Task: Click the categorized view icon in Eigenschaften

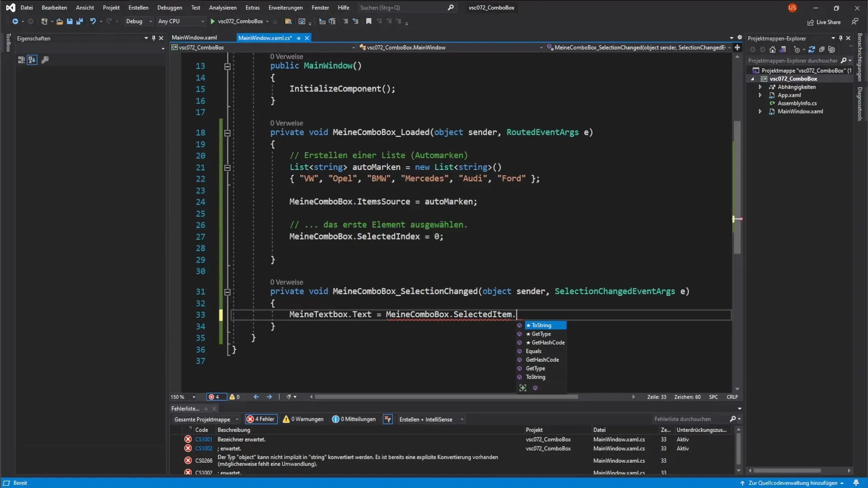Action: point(21,60)
